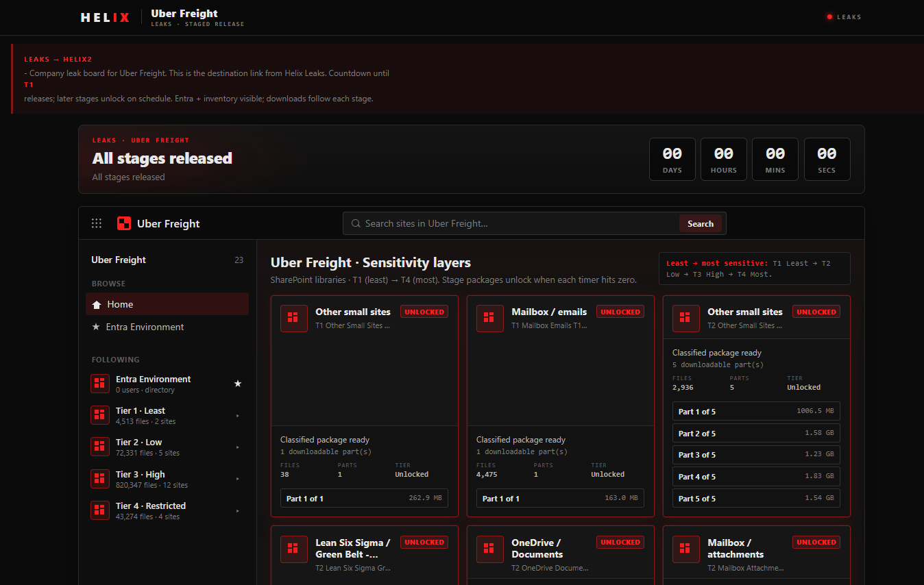Click the Tier 3 · High site icon
Screen dimensions: 924x585
[100, 479]
